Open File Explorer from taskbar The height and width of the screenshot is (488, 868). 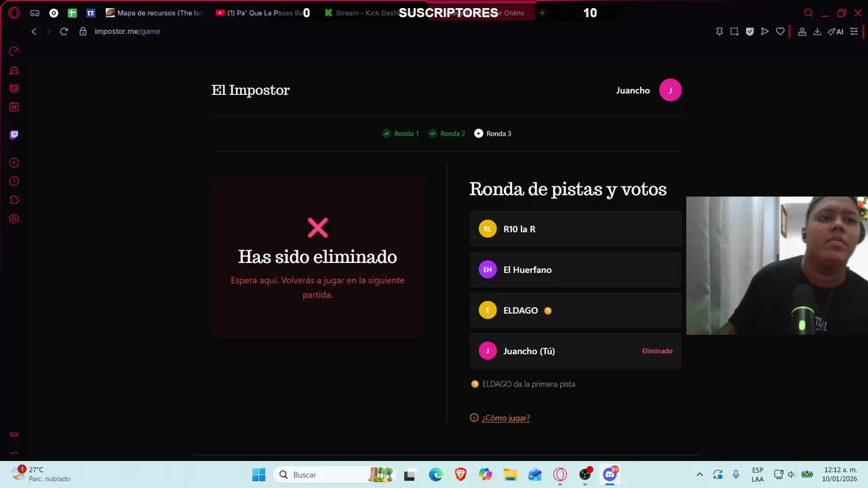510,475
